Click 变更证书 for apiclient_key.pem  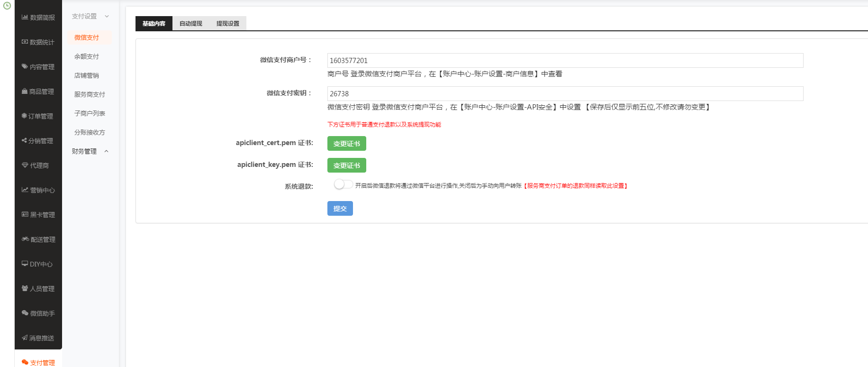click(346, 165)
